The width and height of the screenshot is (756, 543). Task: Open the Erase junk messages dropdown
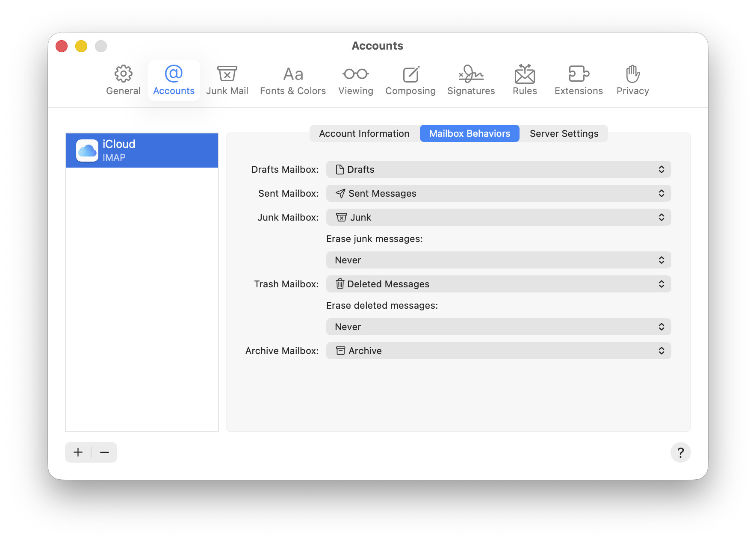(498, 260)
